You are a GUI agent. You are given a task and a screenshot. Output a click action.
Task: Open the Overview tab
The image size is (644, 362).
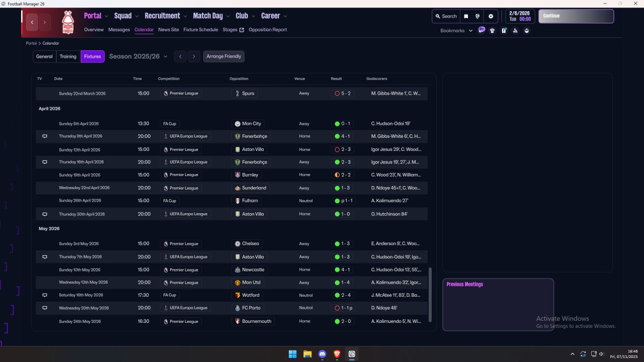94,30
